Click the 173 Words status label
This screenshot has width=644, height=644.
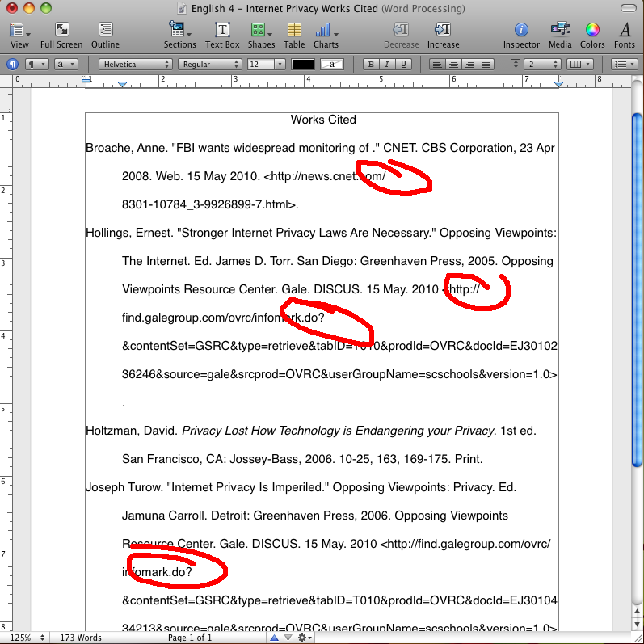pyautogui.click(x=81, y=638)
